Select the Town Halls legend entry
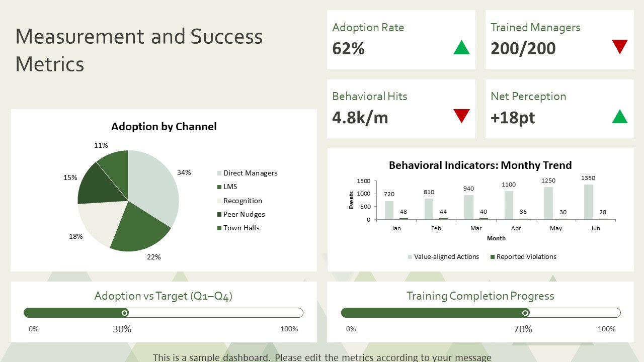Viewport: 644px width, 362px height. (238, 228)
